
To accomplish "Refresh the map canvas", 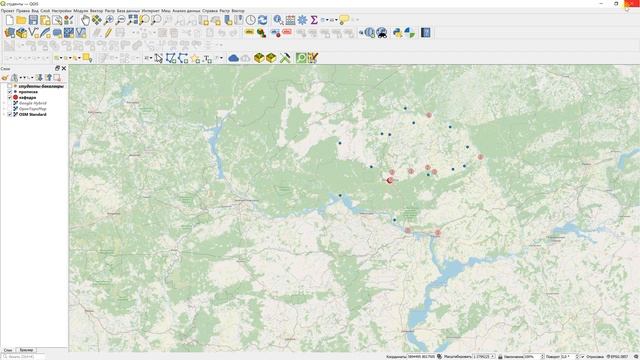I will 262,20.
